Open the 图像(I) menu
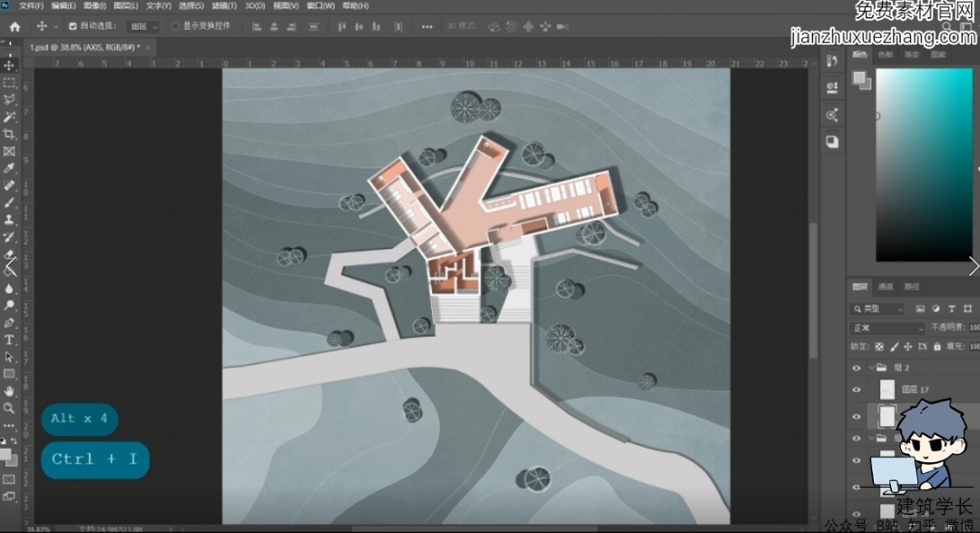 [95, 5]
